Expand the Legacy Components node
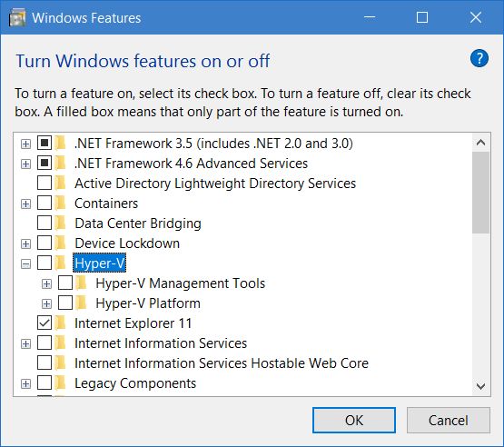The width and height of the screenshot is (504, 447). (x=25, y=384)
